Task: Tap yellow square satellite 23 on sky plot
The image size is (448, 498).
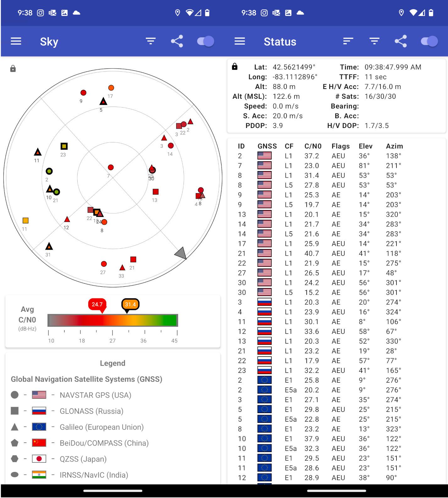Action: click(64, 146)
